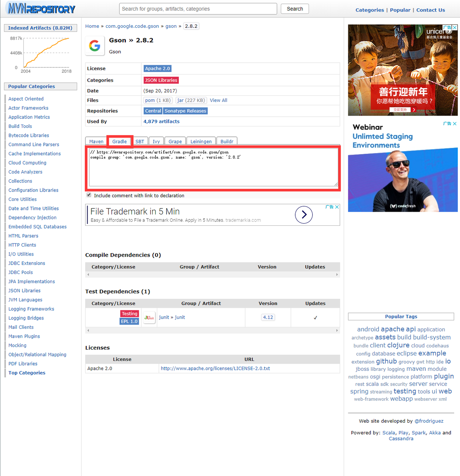This screenshot has width=460, height=476.
Task: Open Categories in the top navigation
Action: (x=369, y=10)
